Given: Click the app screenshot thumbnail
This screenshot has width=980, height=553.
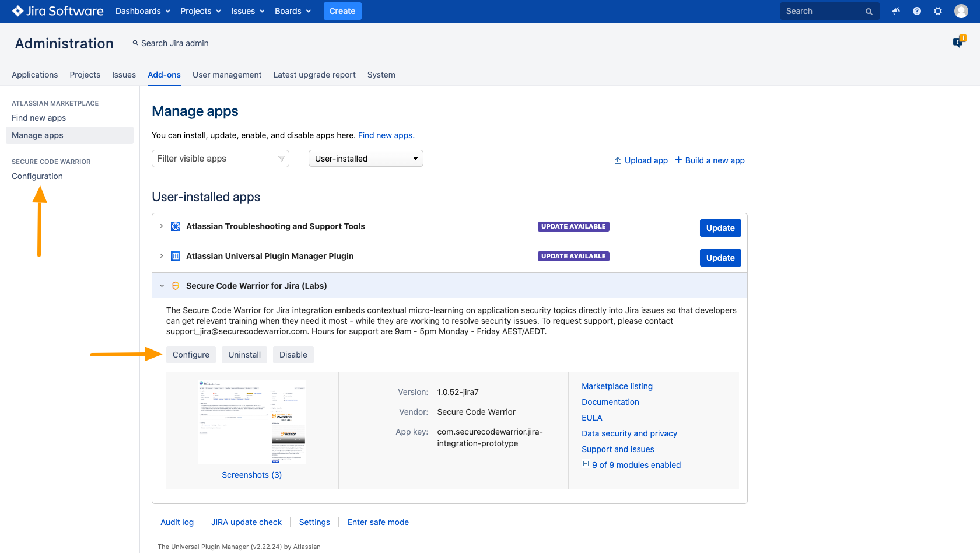Looking at the screenshot, I should tap(252, 422).
